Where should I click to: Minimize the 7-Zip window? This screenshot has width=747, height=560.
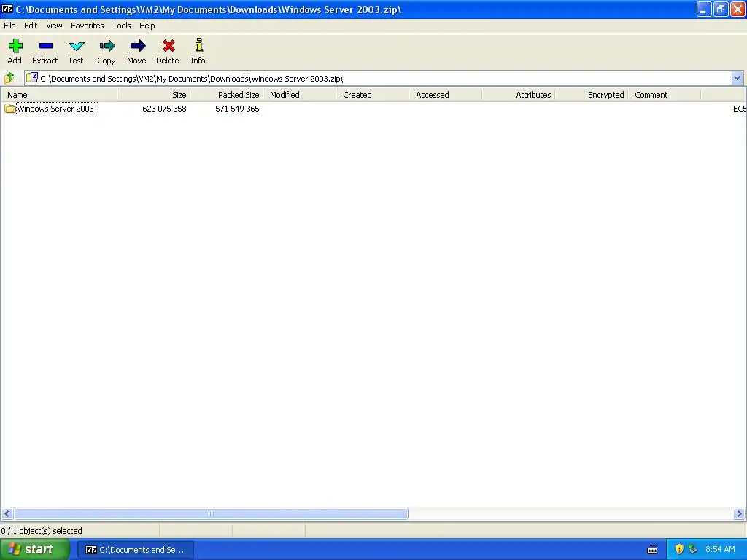click(704, 9)
